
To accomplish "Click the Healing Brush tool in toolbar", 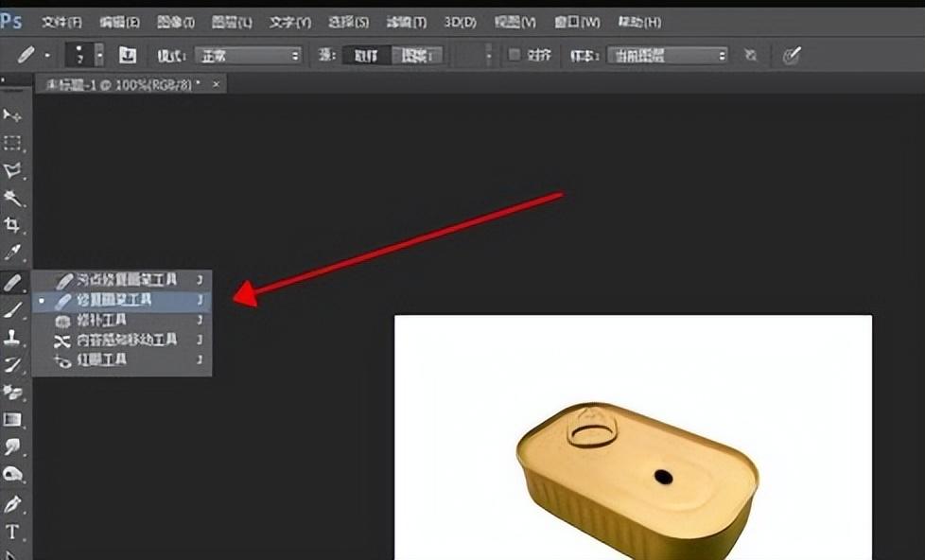I will tap(12, 283).
